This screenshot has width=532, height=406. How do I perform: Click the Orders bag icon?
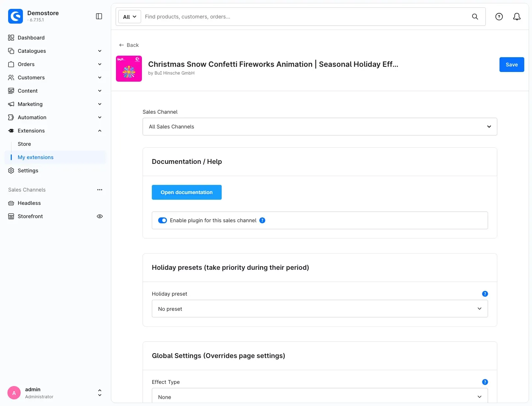11,64
